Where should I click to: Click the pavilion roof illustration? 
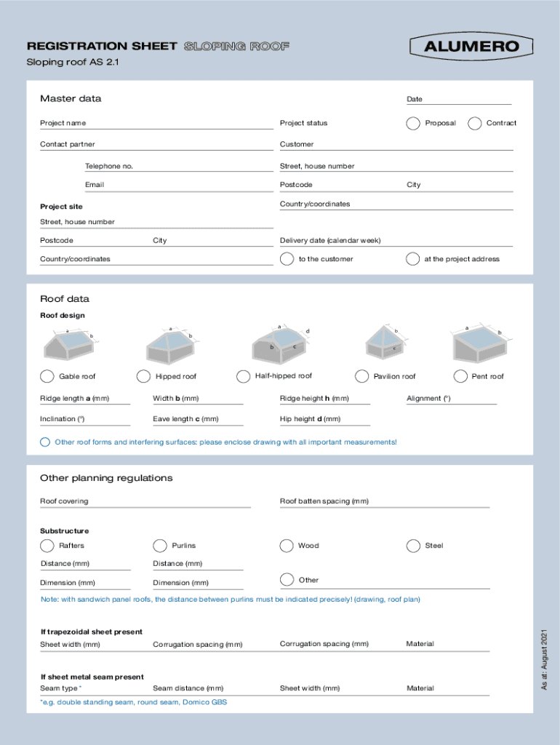(385, 342)
